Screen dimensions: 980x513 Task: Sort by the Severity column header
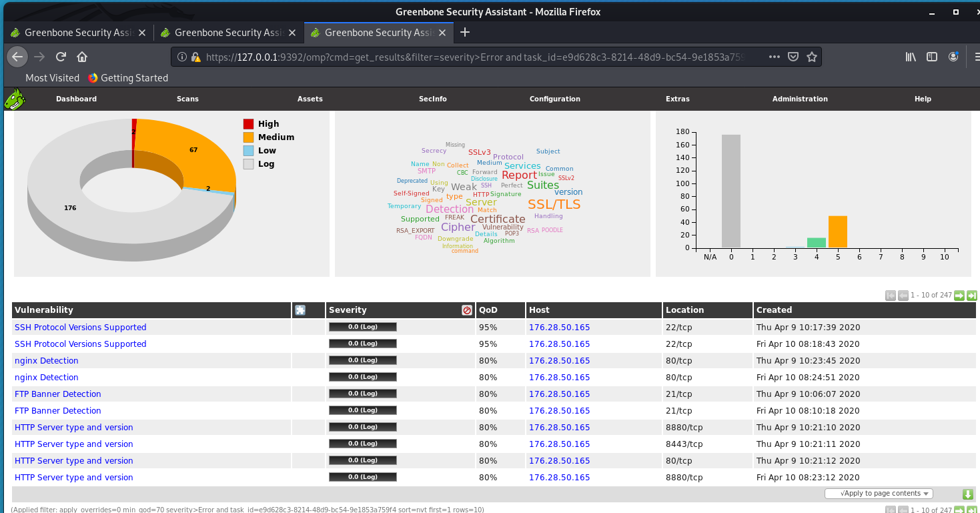pos(348,310)
